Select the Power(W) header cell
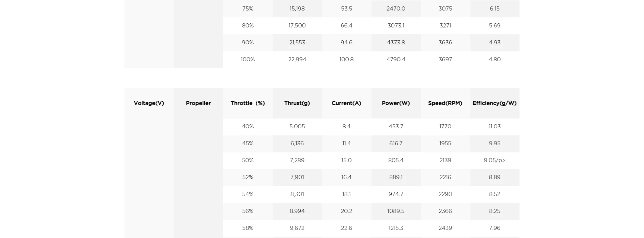The image size is (644, 238). coord(396,103)
